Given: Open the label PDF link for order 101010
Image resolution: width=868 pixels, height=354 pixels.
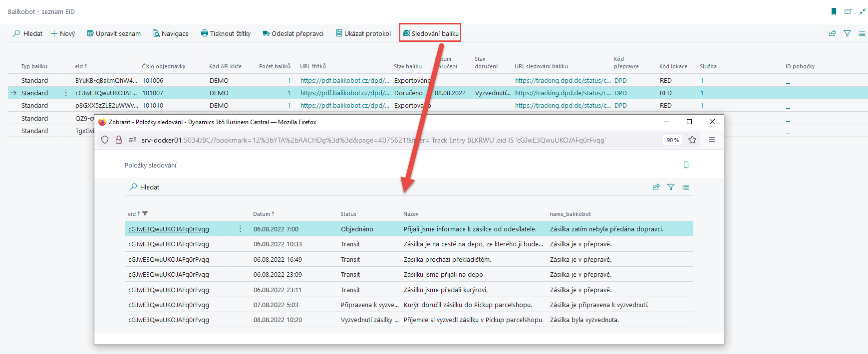Looking at the screenshot, I should (x=344, y=105).
